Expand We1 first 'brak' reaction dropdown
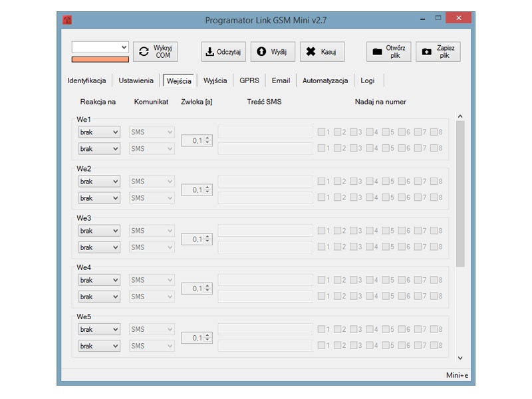Viewport: 532px width, 399px height. coord(99,132)
